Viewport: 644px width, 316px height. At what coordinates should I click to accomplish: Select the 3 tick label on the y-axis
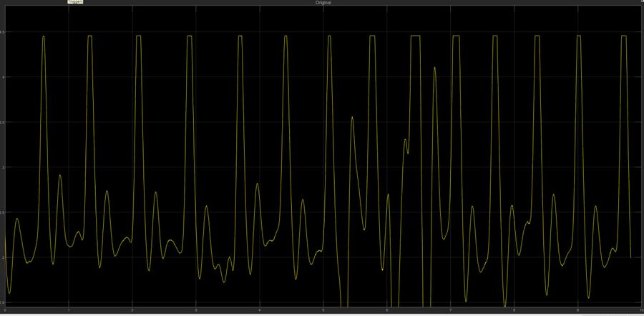[2, 167]
